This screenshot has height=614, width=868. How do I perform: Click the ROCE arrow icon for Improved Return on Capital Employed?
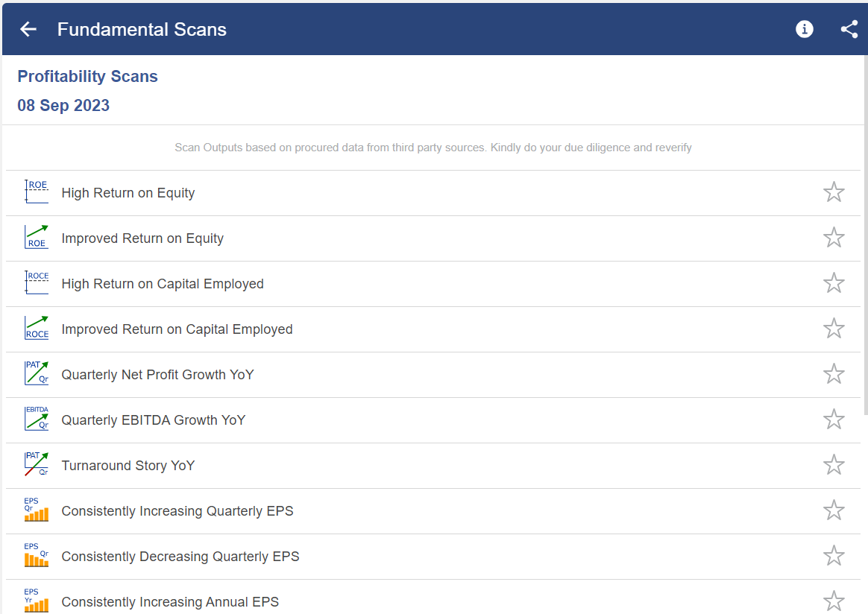[37, 328]
